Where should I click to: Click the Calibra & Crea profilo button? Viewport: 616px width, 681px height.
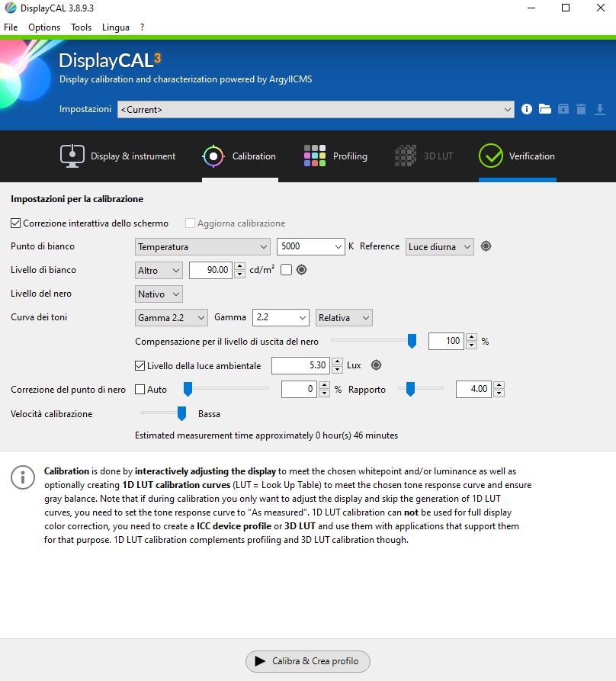tap(308, 661)
